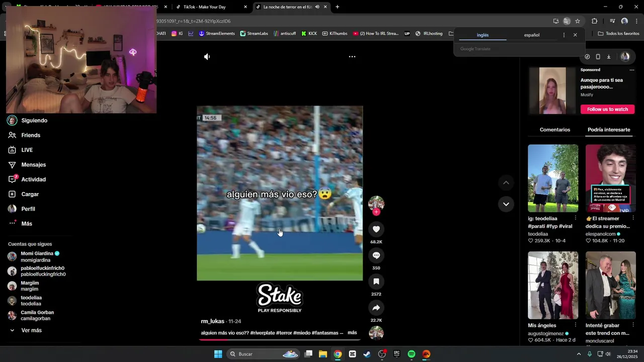Open the Chrome extensions puzzle icon
The width and height of the screenshot is (644, 362).
[594, 21]
